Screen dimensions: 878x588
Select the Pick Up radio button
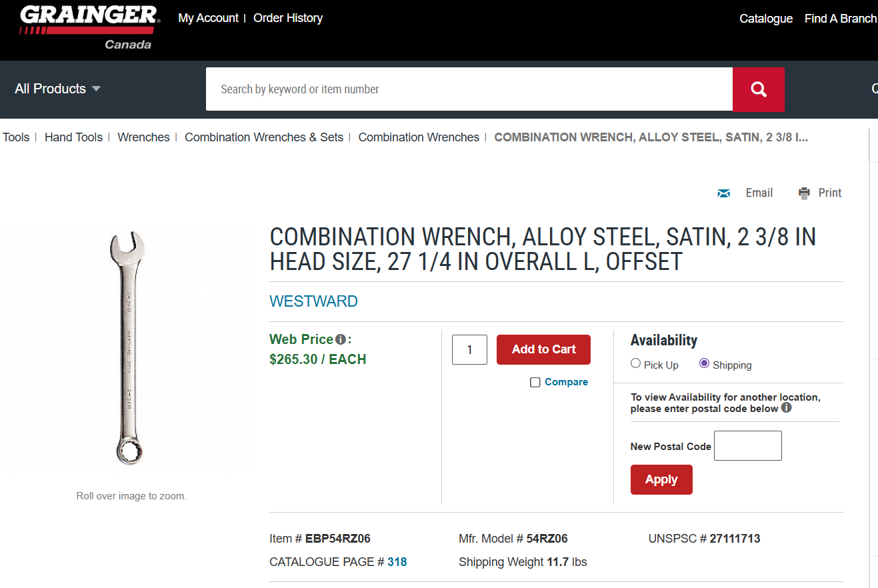635,363
